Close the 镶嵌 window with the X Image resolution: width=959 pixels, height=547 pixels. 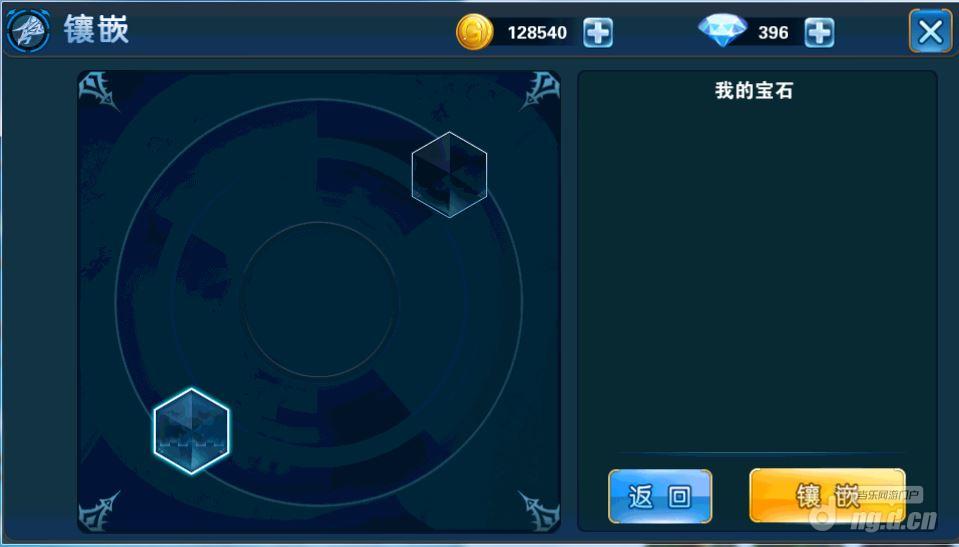pos(930,31)
